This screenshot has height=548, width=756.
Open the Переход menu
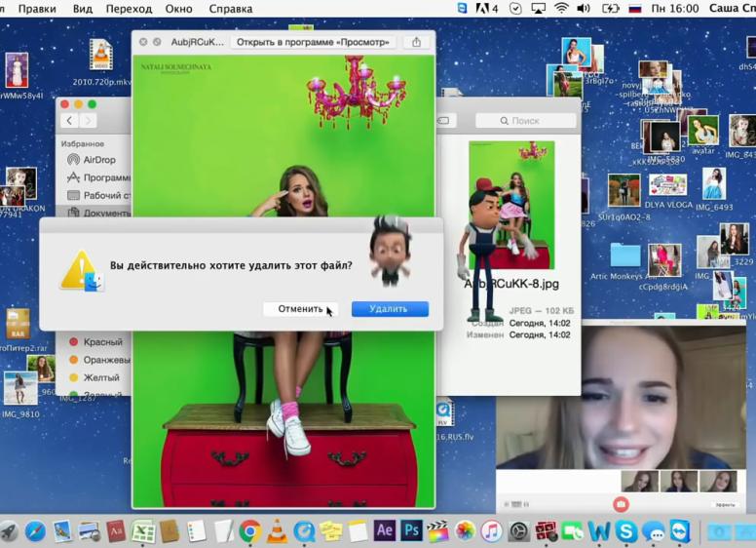click(129, 9)
